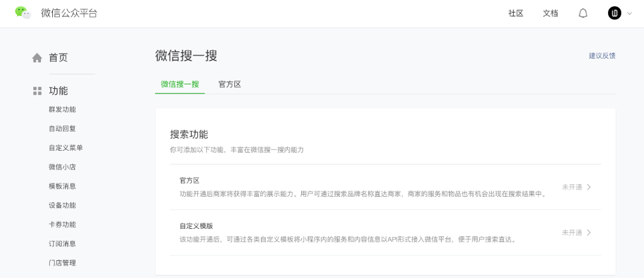The width and height of the screenshot is (644, 278).
Task: Open 卡券功能 in sidebar
Action: pos(62,224)
